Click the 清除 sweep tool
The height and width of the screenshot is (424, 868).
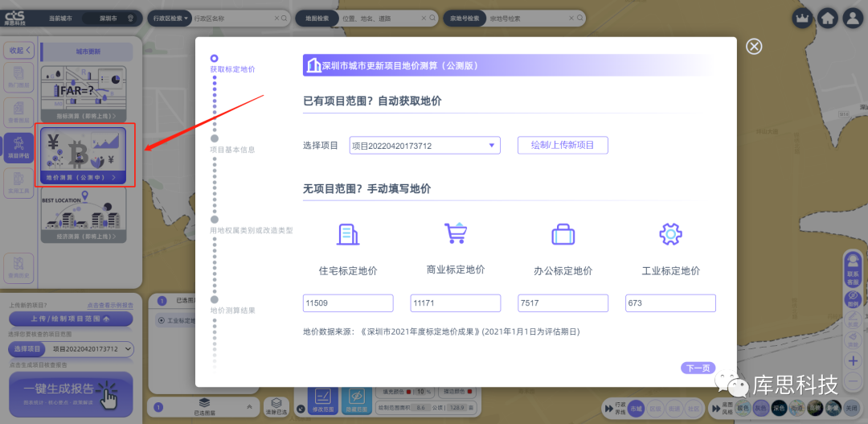pyautogui.click(x=853, y=340)
